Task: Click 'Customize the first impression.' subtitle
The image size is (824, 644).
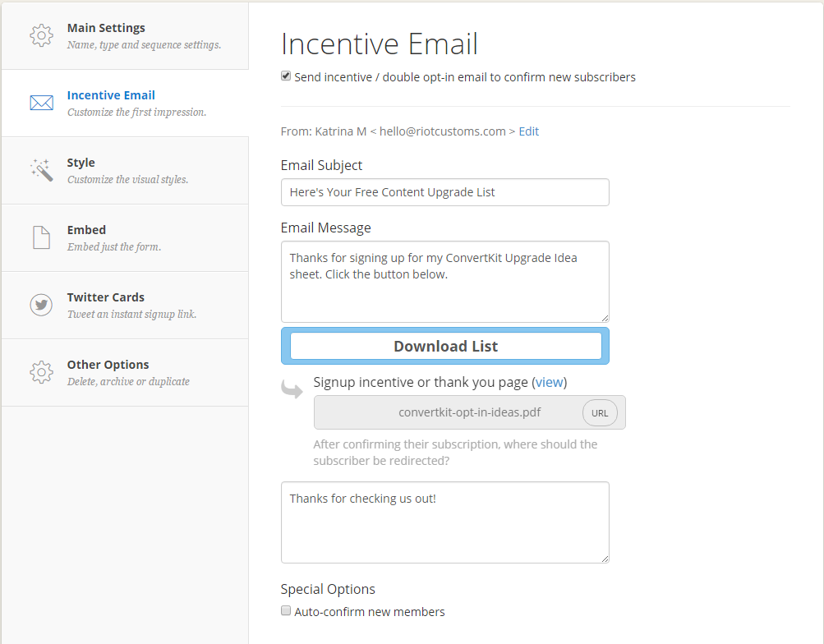Action: coord(136,112)
